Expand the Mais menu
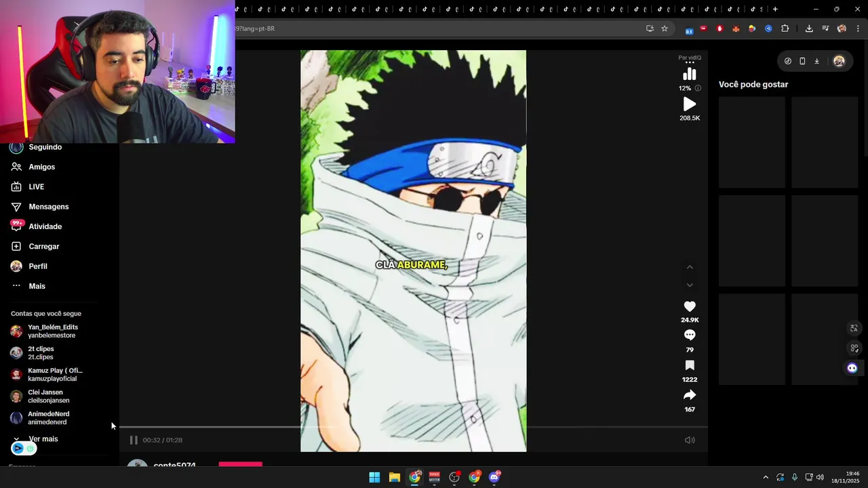The image size is (868, 488). click(37, 286)
